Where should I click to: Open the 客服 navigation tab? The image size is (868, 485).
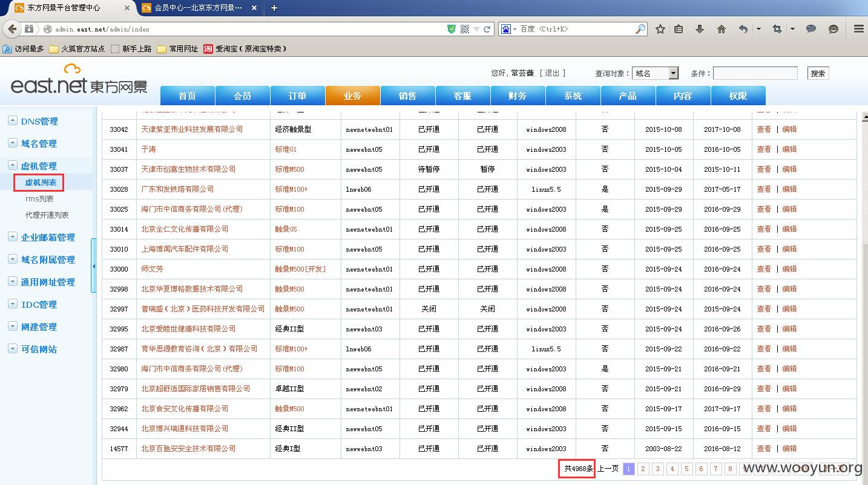[463, 96]
